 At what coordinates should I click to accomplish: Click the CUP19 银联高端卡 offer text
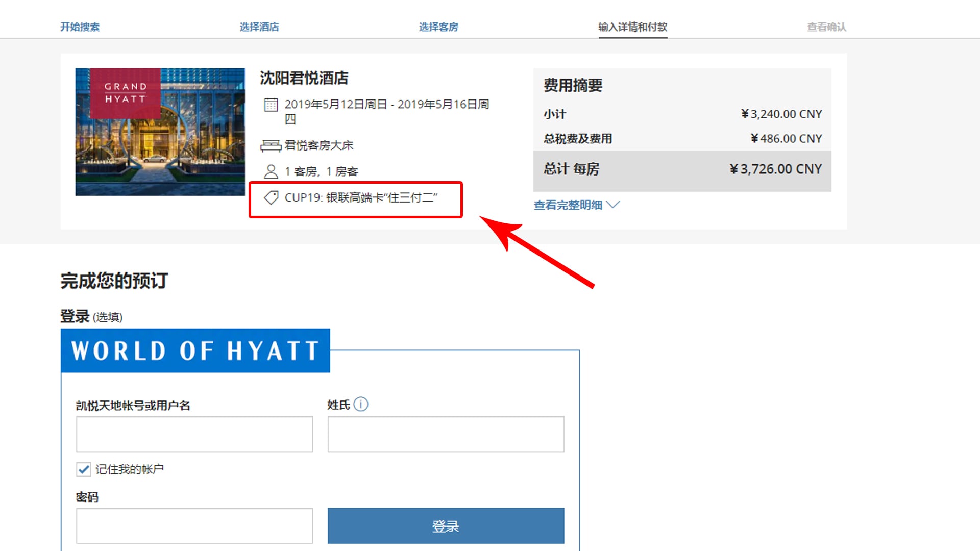tap(361, 197)
